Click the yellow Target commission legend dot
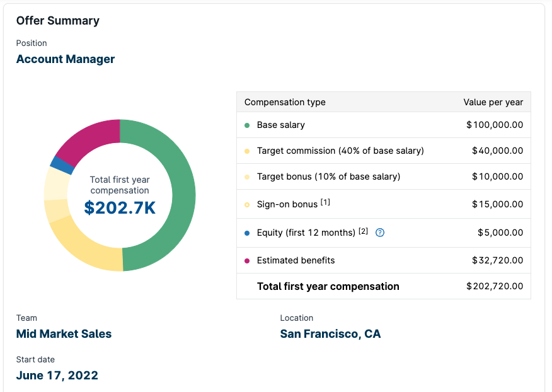The width and height of the screenshot is (552, 392). point(248,151)
